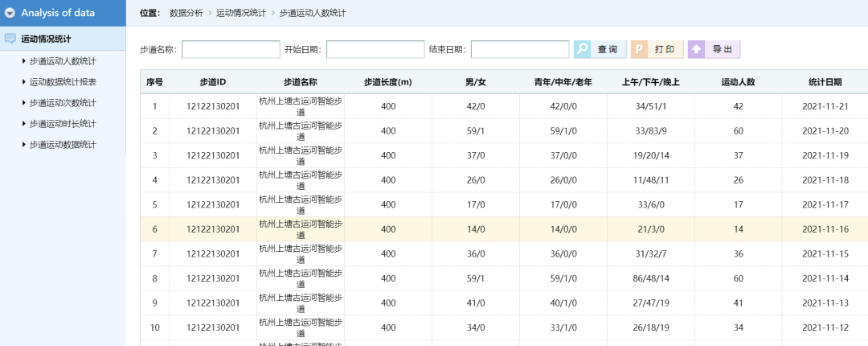Image resolution: width=868 pixels, height=346 pixels.
Task: Click the time-of-day cell 27/47/19
Action: (x=651, y=303)
